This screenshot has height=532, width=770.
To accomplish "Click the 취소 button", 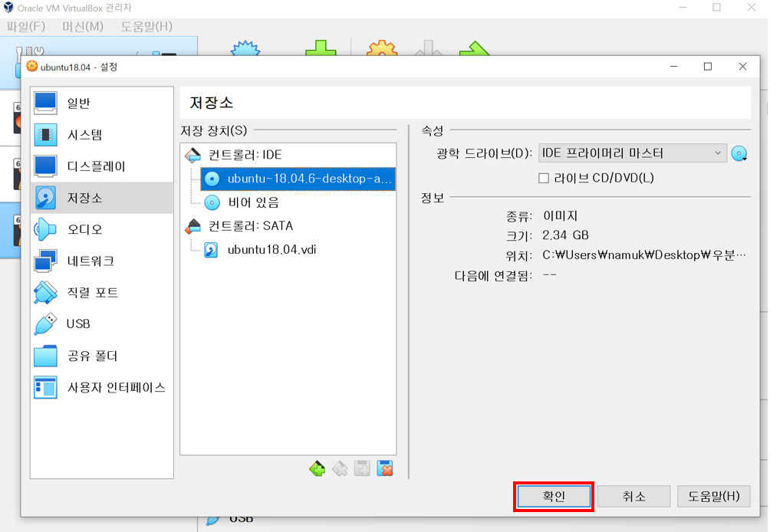I will 633,497.
